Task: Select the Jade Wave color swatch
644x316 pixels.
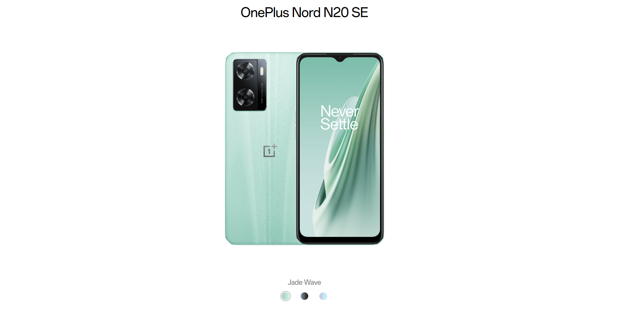Action: [285, 296]
